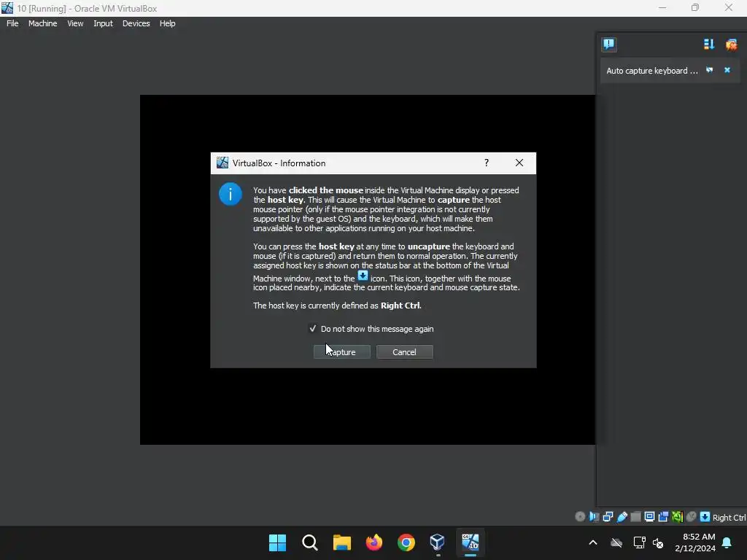This screenshot has height=560, width=747.
Task: Open the Windows Start menu
Action: (x=277, y=542)
